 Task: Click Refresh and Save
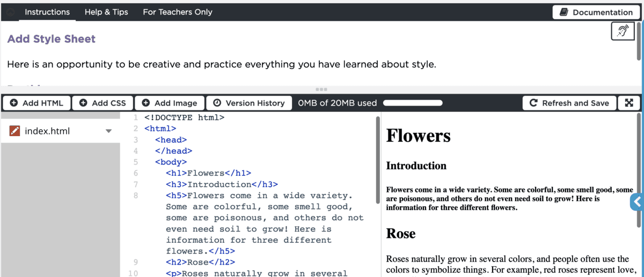click(x=569, y=103)
